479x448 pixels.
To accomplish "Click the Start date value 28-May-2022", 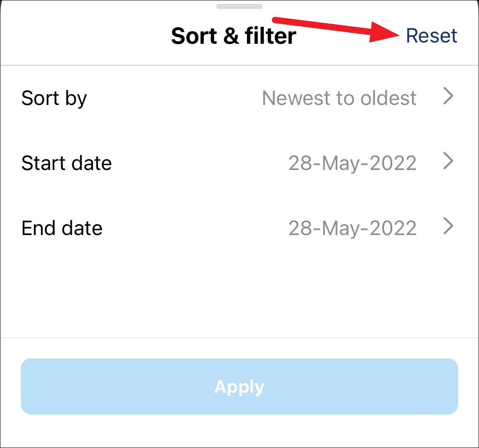I will click(352, 163).
